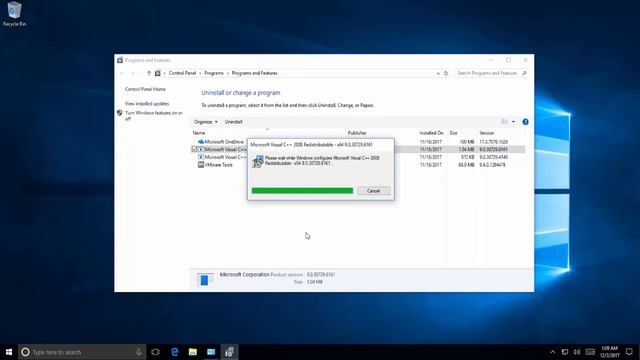Open the address bar history dropdown
640x360 pixels.
point(438,73)
